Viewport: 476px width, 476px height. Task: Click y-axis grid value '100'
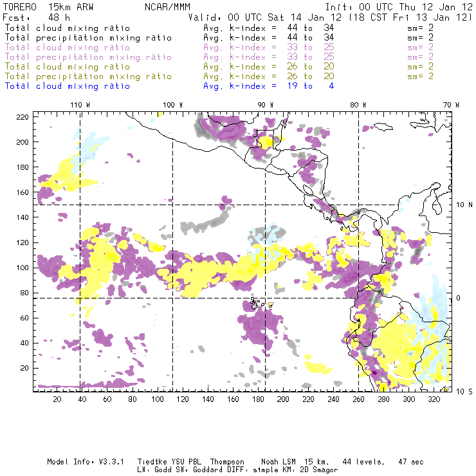tap(23, 268)
